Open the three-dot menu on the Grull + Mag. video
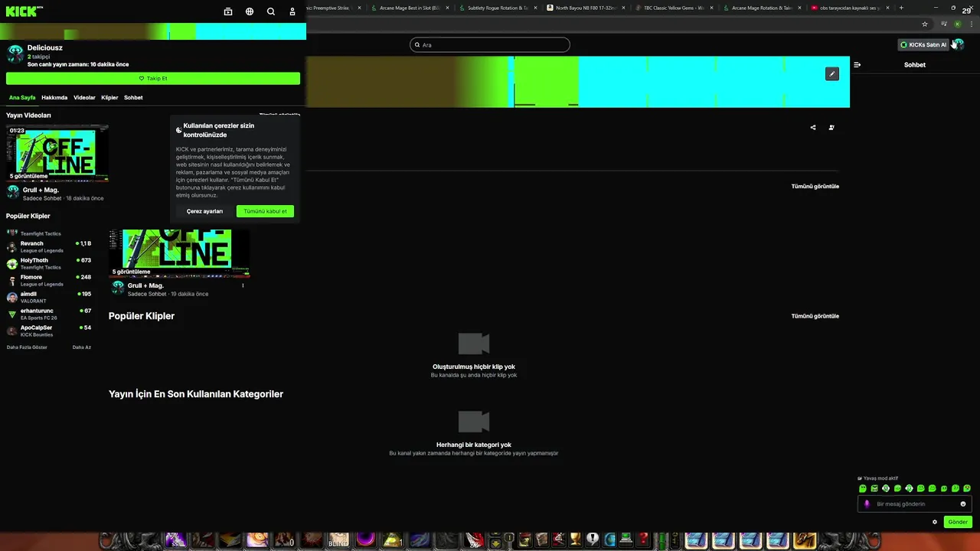The image size is (980, 551). point(243,285)
